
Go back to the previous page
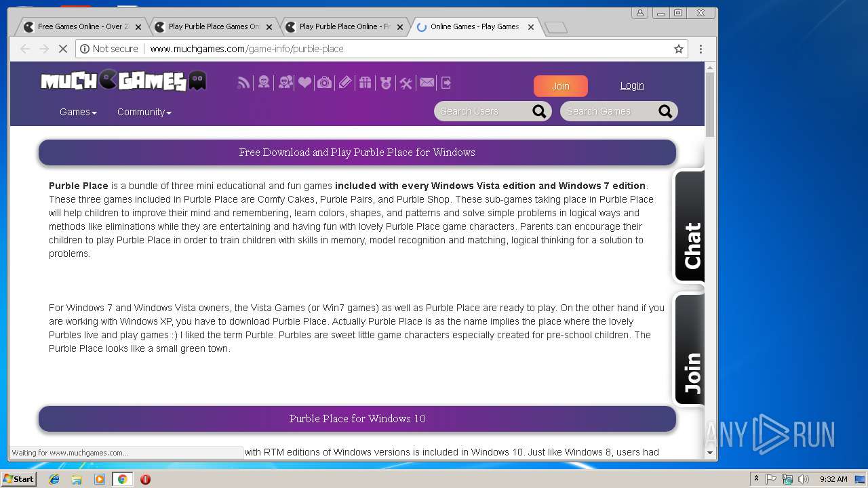click(25, 49)
